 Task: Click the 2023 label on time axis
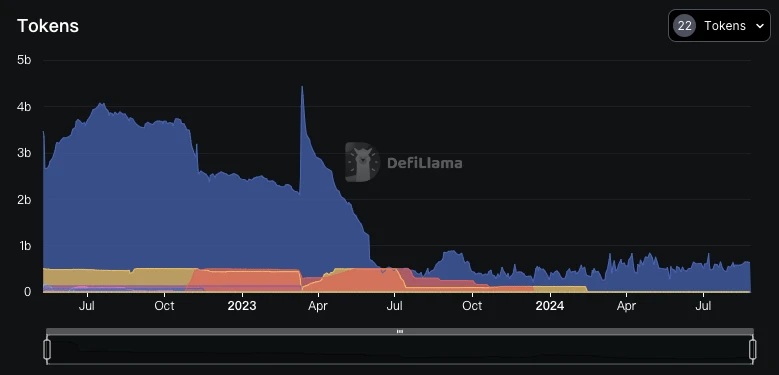(x=242, y=305)
